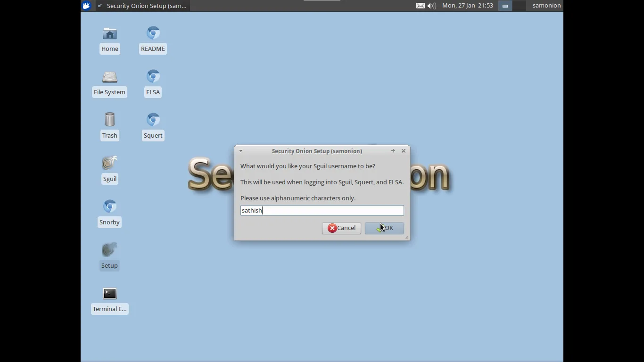
Task: Click the mail envelope tray icon
Action: point(420,6)
